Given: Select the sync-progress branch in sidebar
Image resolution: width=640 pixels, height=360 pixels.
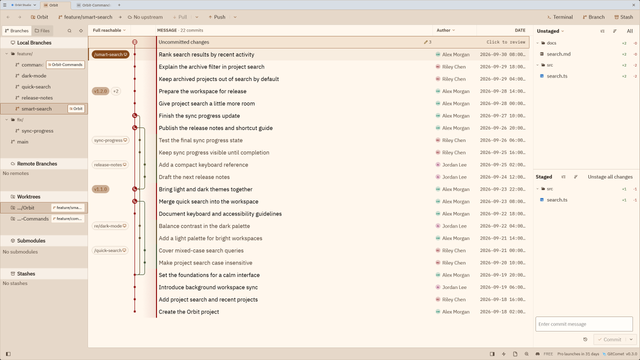Looking at the screenshot, I should tap(44, 131).
